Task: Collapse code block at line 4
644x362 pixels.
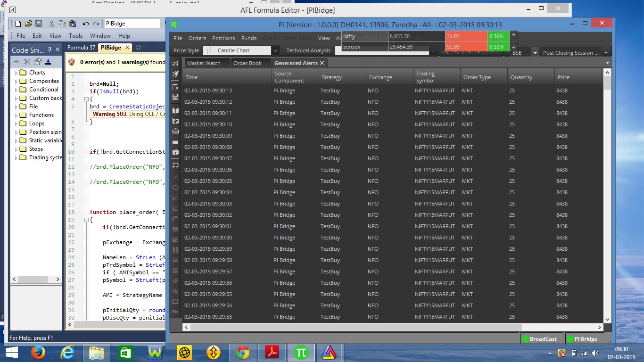Action: coord(86,99)
